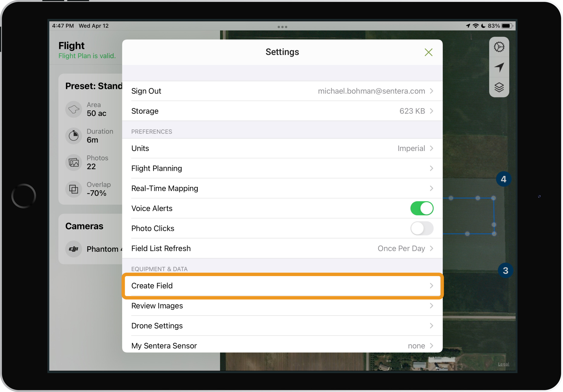Tap the 22 photos value

coord(91,167)
